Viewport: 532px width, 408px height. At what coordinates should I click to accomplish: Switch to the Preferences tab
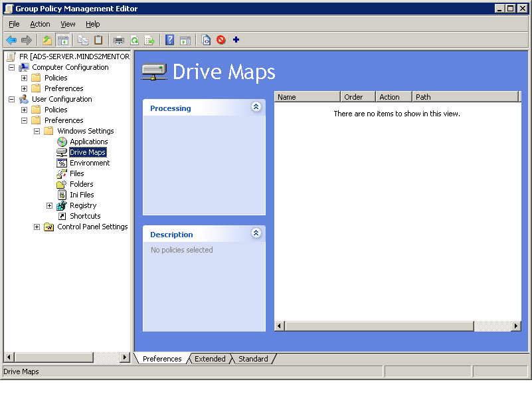[x=162, y=359]
